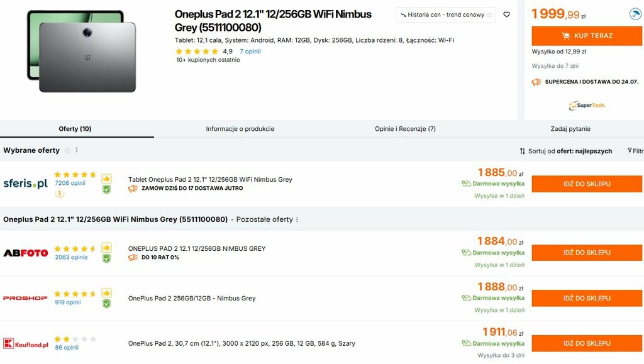Add product to favorites with heart icon
The image size is (644, 364).
[507, 14]
